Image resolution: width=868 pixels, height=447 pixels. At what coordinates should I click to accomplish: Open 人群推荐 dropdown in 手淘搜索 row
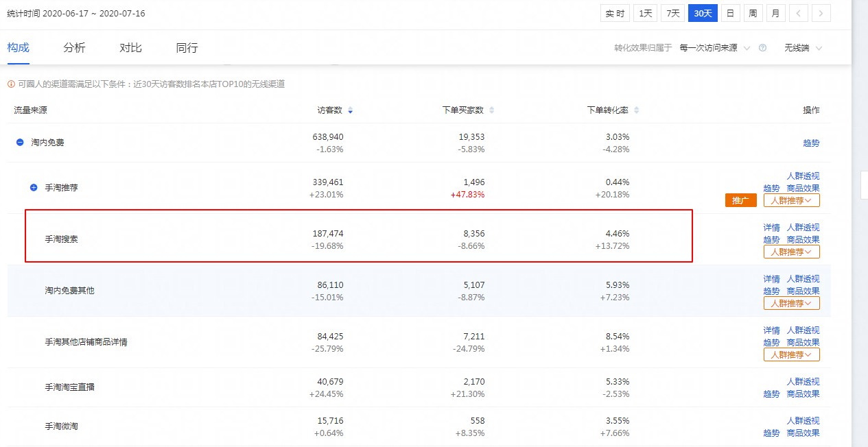pos(792,252)
